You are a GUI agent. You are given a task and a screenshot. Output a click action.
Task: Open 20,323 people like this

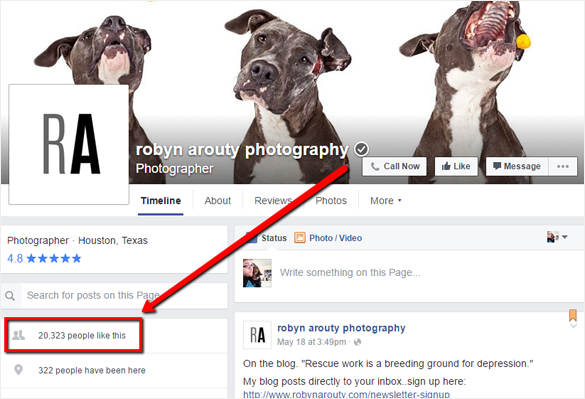[82, 336]
